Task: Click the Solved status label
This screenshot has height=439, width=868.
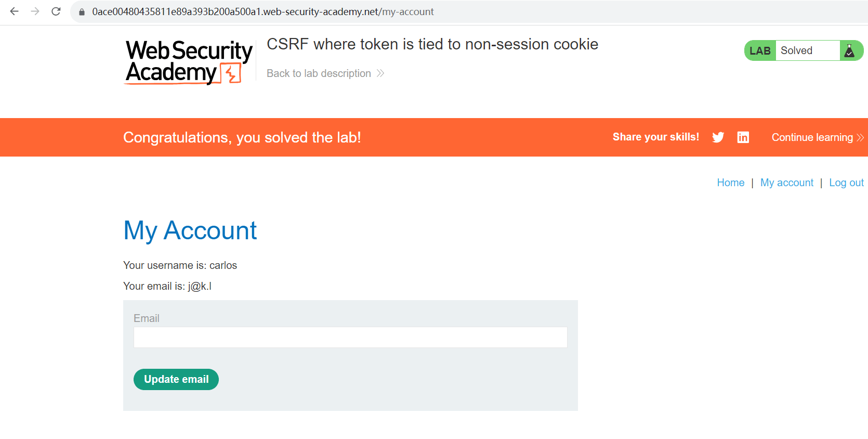Action: tap(796, 50)
